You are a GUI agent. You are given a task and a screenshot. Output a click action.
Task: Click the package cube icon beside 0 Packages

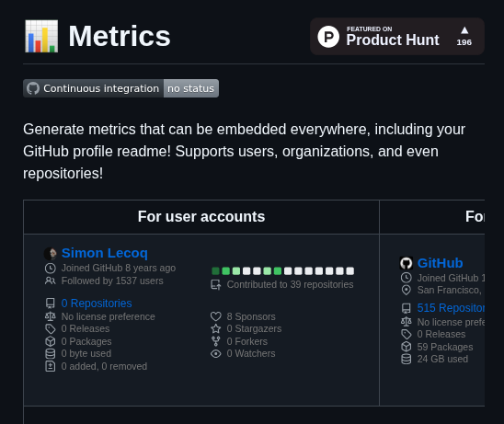pyautogui.click(x=51, y=341)
